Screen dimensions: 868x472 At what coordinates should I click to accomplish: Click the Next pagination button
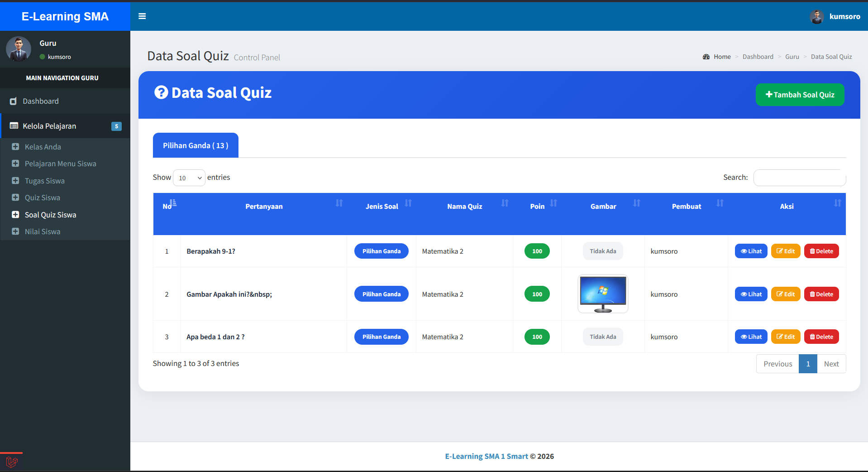point(831,364)
